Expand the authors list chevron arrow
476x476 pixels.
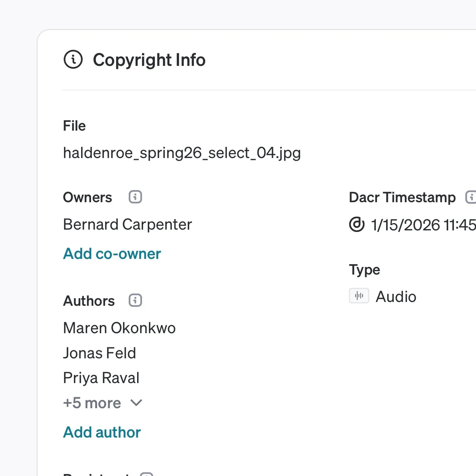pos(136,403)
